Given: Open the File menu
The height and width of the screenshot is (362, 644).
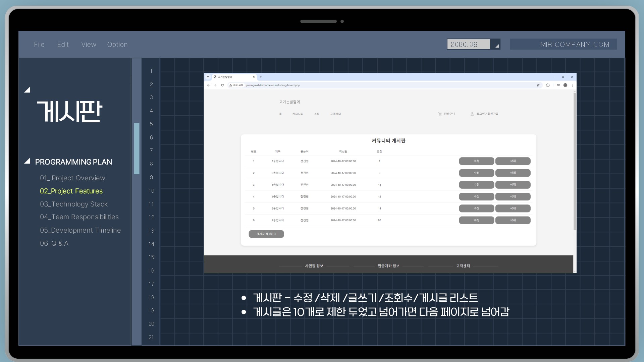Looking at the screenshot, I should point(39,44).
